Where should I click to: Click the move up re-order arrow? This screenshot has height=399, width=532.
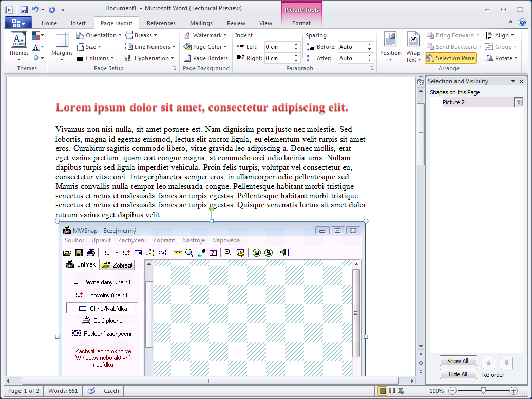(x=488, y=363)
